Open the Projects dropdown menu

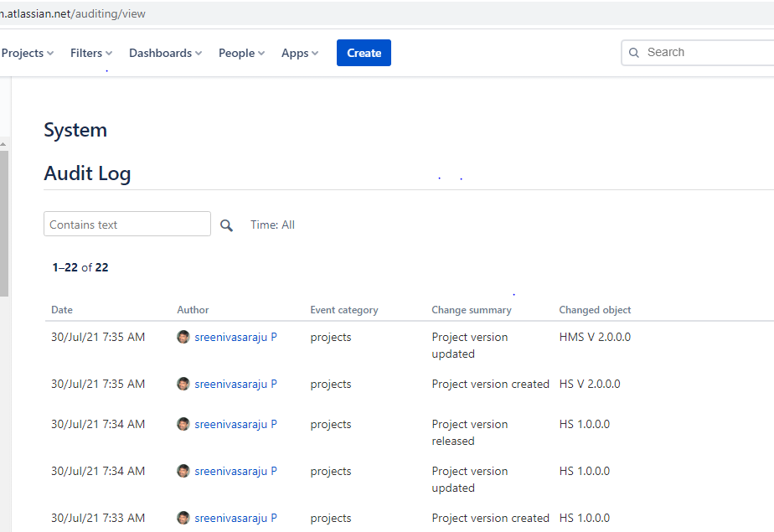(x=27, y=53)
